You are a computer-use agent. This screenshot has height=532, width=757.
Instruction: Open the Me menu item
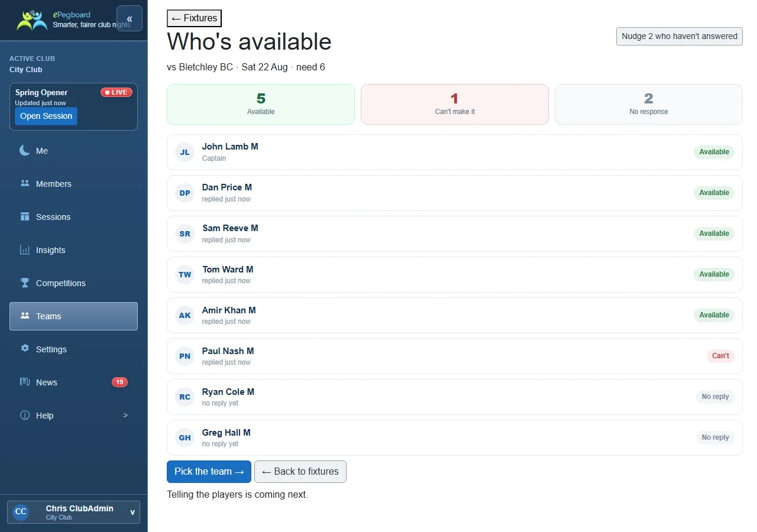click(x=73, y=151)
